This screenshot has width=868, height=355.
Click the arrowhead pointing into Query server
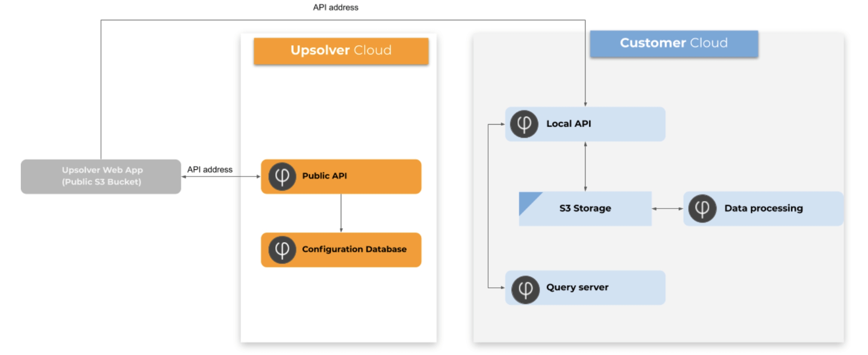(x=502, y=287)
